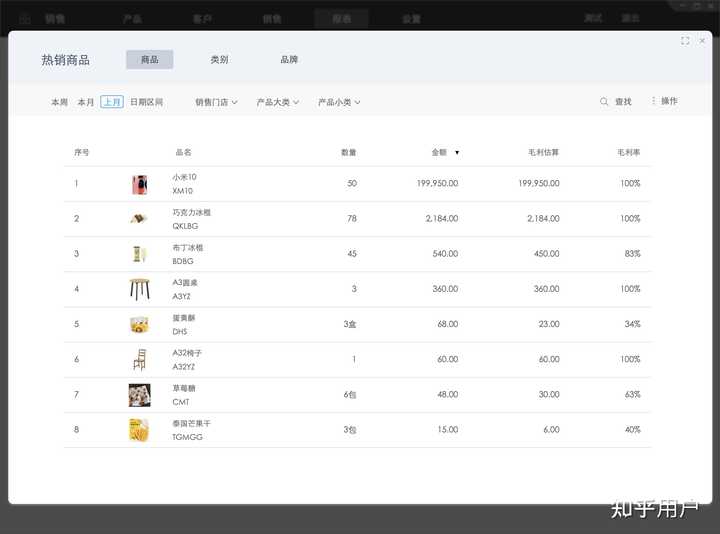Click the A32椅子 chair thumbnail
The height and width of the screenshot is (534, 720).
140,360
